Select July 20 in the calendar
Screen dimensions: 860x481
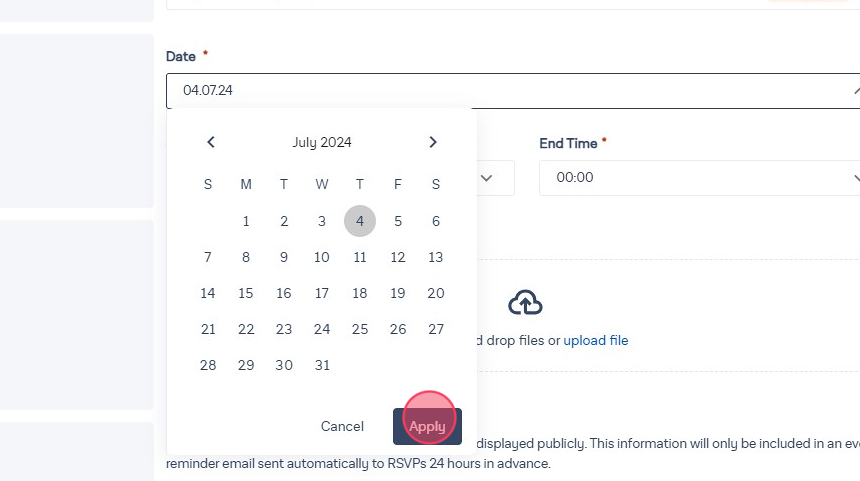click(x=436, y=293)
